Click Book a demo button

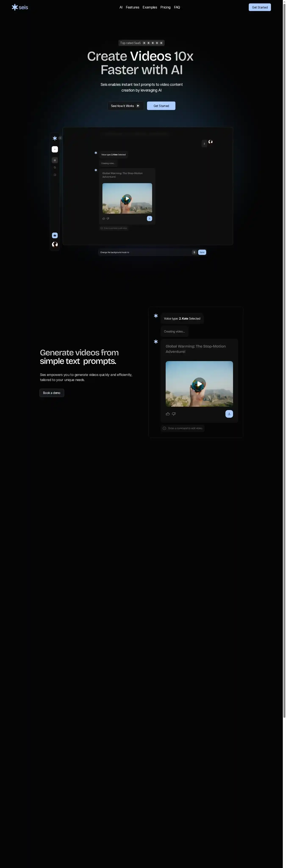coord(51,393)
